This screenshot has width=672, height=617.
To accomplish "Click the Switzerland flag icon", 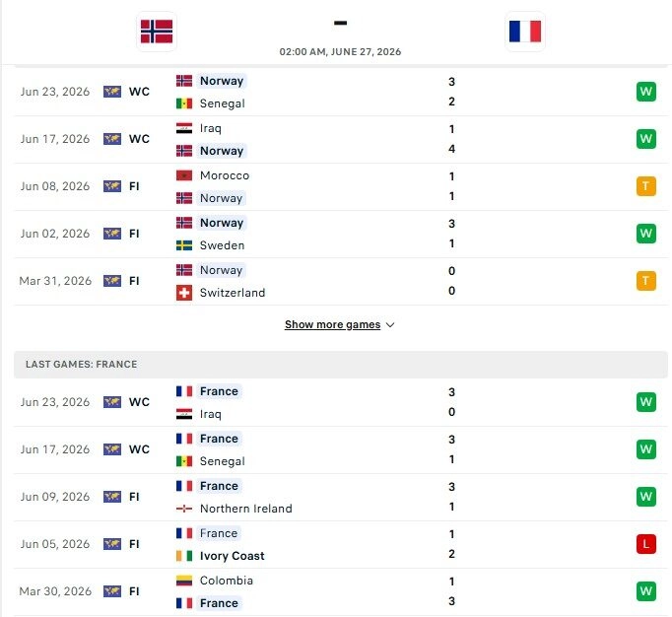I will (x=184, y=293).
